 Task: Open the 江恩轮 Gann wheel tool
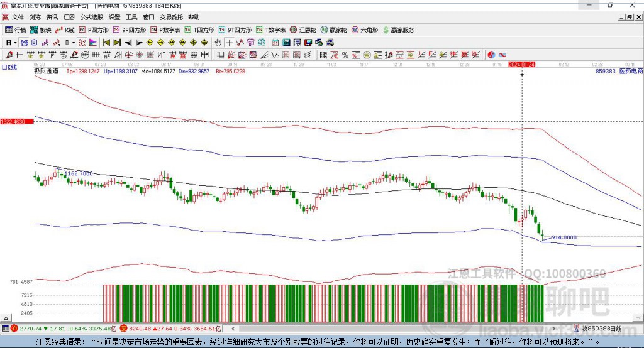click(x=304, y=30)
